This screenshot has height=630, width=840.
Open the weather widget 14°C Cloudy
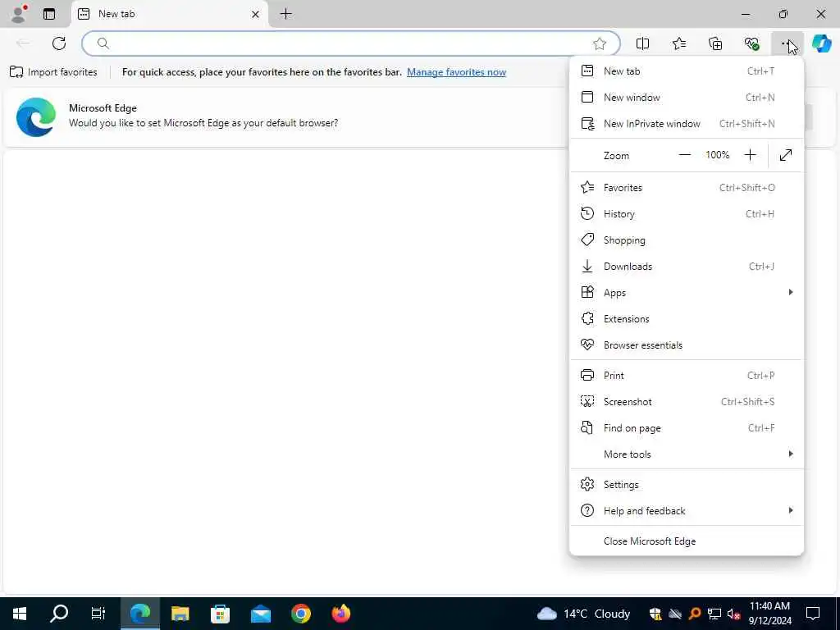click(x=584, y=614)
